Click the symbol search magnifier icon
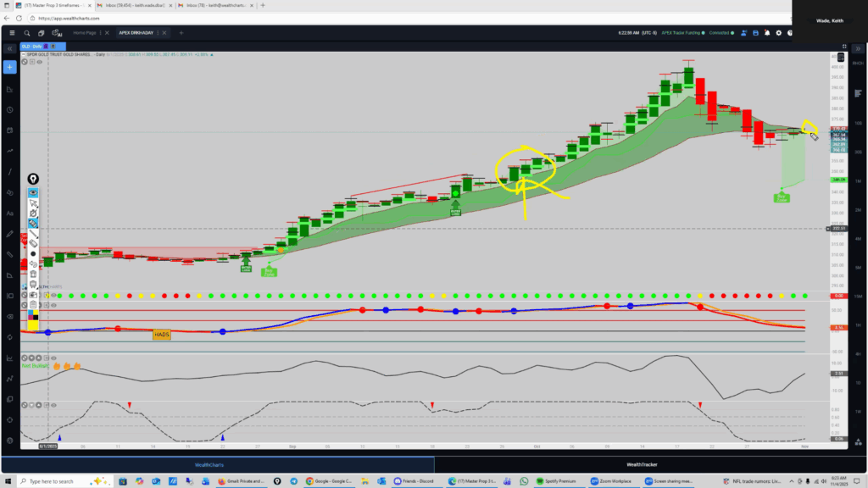The height and width of the screenshot is (488, 868). (27, 33)
